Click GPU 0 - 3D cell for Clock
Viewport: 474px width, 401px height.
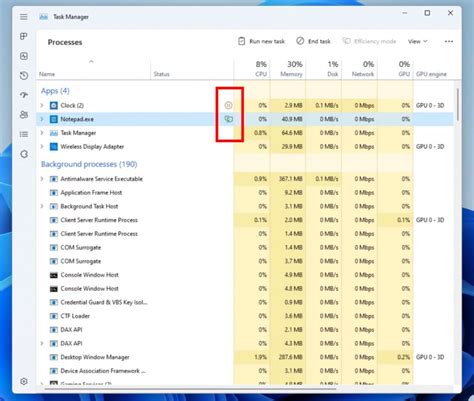(x=430, y=105)
